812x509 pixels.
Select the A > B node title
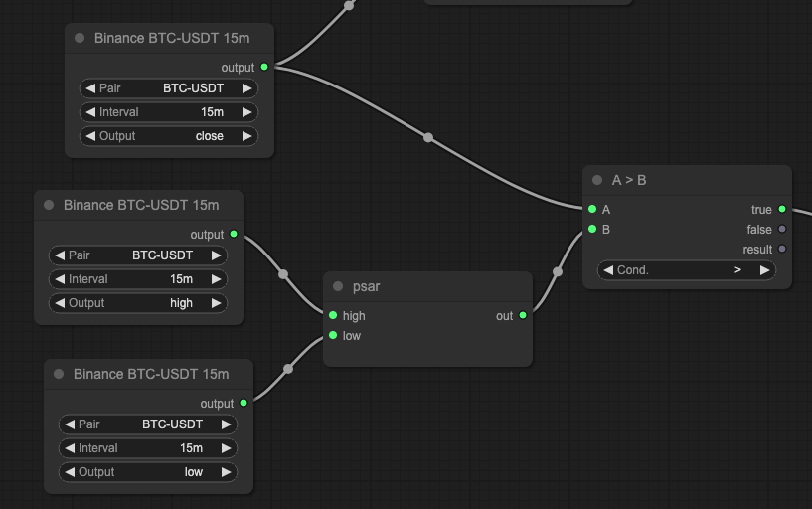pyautogui.click(x=629, y=180)
